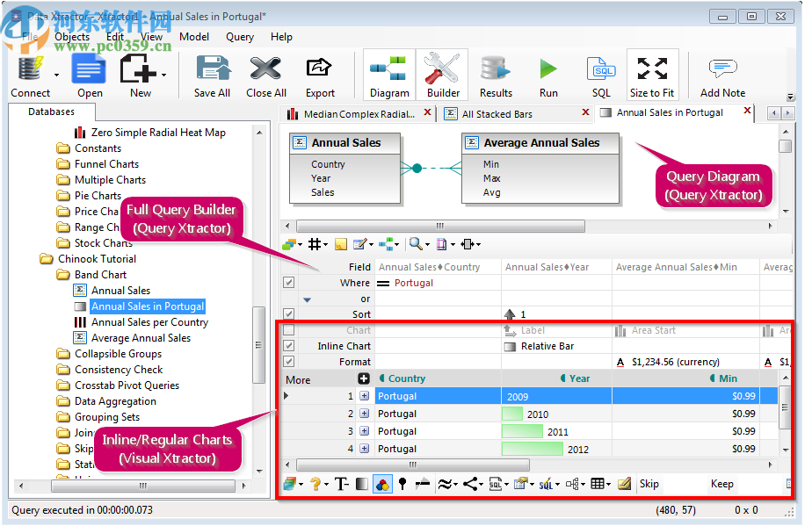This screenshot has height=526, width=812.
Task: Click the tree panel horizontal scrollbar
Action: (143, 486)
